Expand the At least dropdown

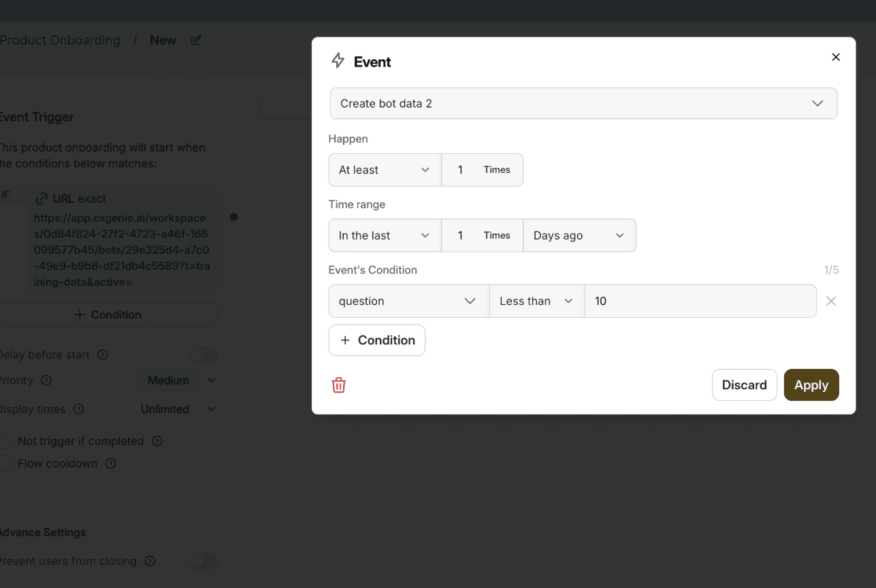coord(385,170)
